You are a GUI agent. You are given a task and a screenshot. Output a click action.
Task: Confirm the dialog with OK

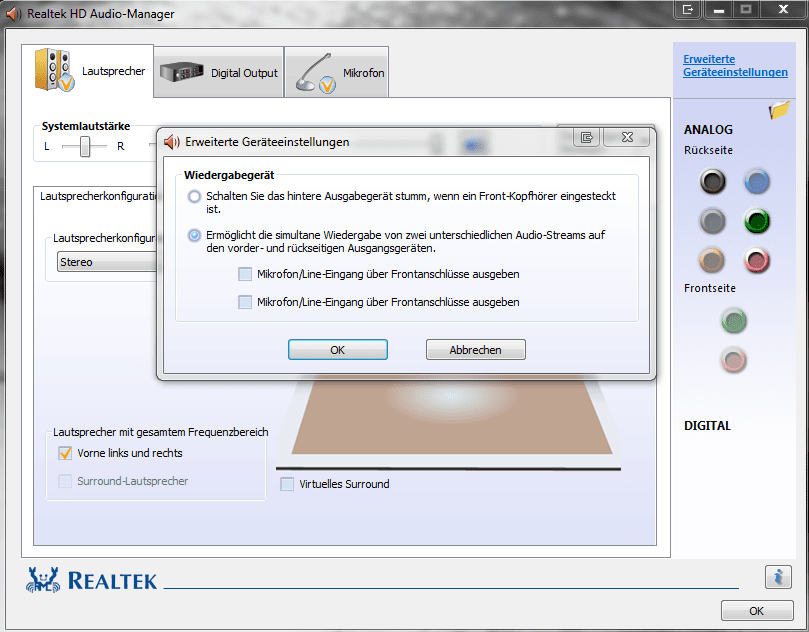point(337,350)
